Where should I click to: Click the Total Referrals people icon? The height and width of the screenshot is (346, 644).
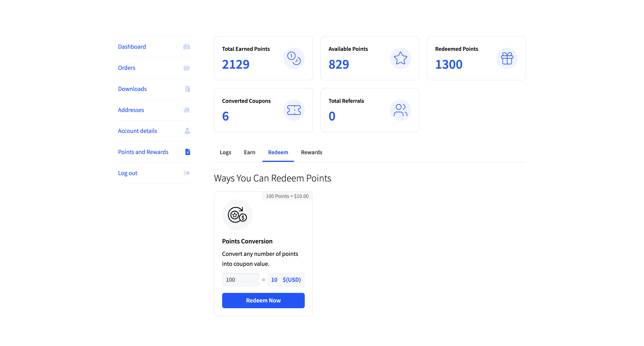coord(400,110)
